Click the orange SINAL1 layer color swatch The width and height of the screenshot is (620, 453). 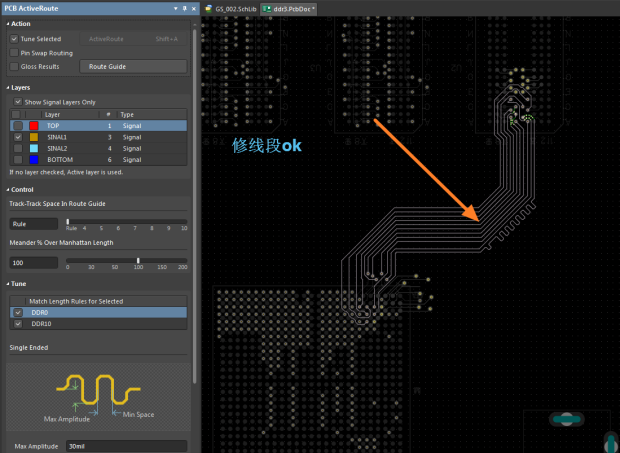[34, 137]
